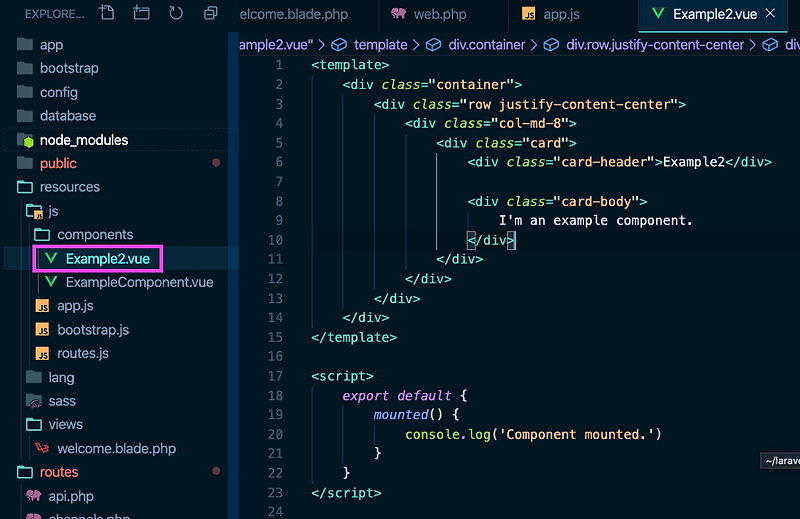Image resolution: width=800 pixels, height=519 pixels.
Task: Click the div.row.justify-content-center breadcrumb
Action: 655,45
